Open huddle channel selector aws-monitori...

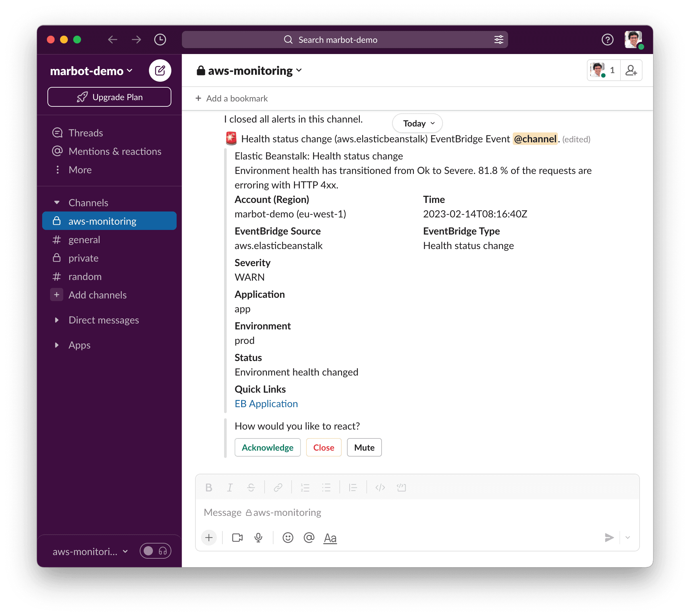pyautogui.click(x=90, y=552)
